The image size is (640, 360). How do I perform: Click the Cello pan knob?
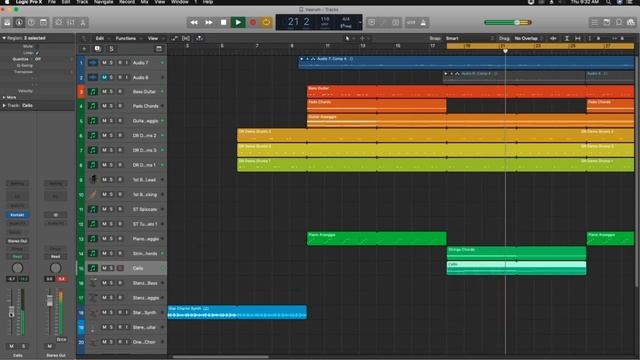[x=17, y=268]
